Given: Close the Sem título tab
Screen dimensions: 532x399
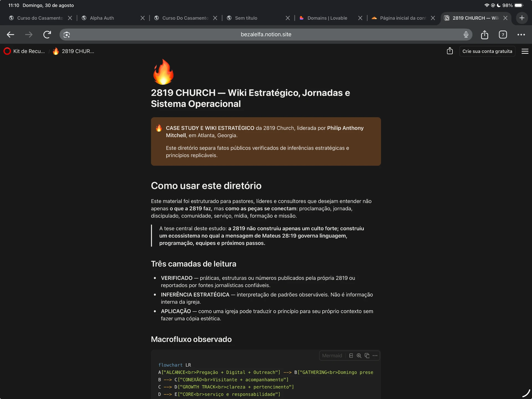Looking at the screenshot, I should click(288, 18).
